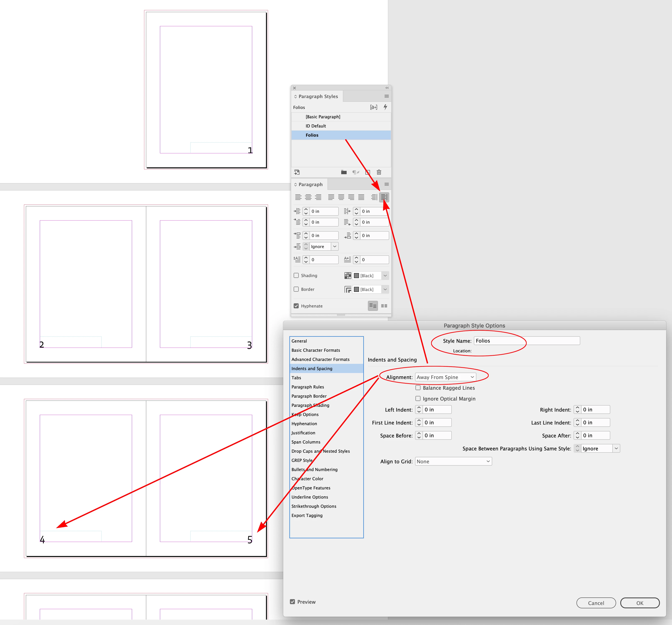This screenshot has height=625, width=672.
Task: Click the Style Name input field
Action: coord(526,341)
